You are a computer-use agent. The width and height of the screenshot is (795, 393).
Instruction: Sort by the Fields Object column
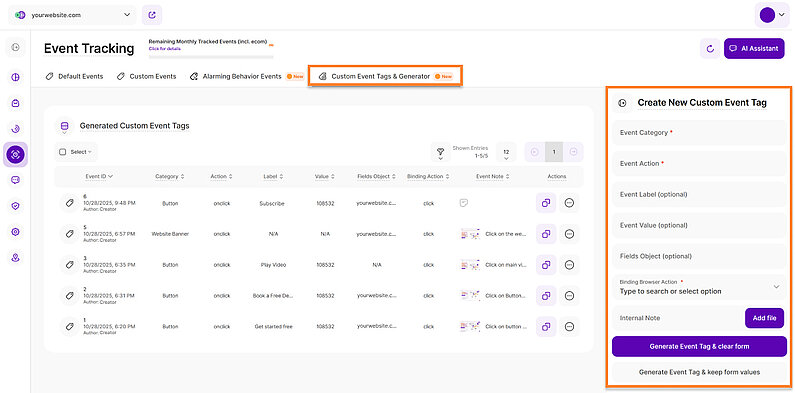point(376,176)
